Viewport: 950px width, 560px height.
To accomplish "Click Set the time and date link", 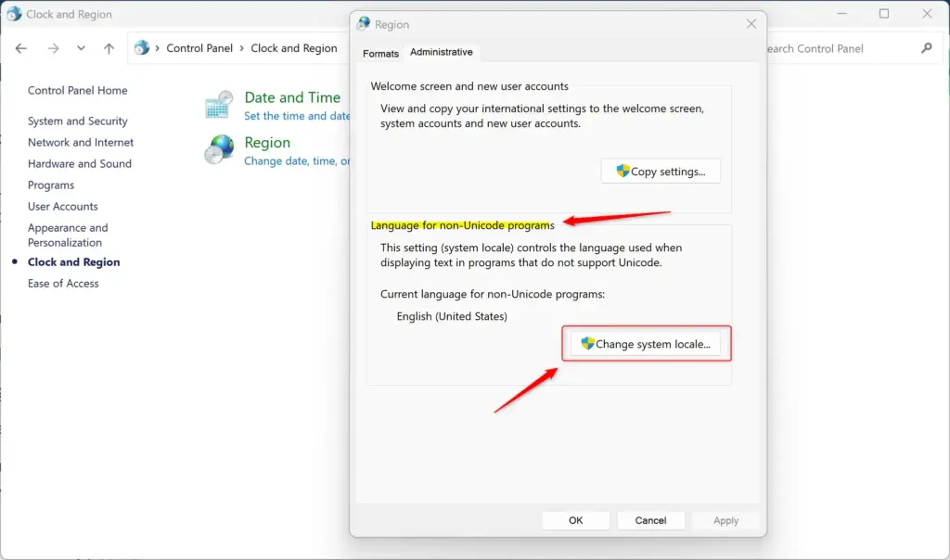I will (x=297, y=116).
